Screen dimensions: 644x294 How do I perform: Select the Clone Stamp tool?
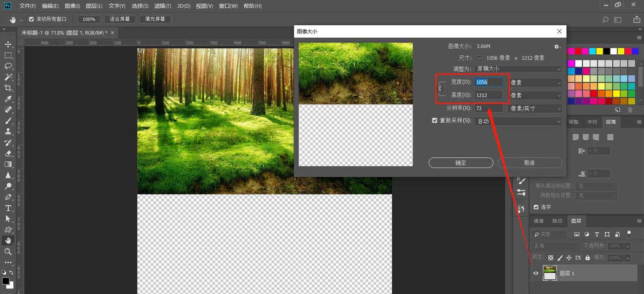[x=8, y=132]
